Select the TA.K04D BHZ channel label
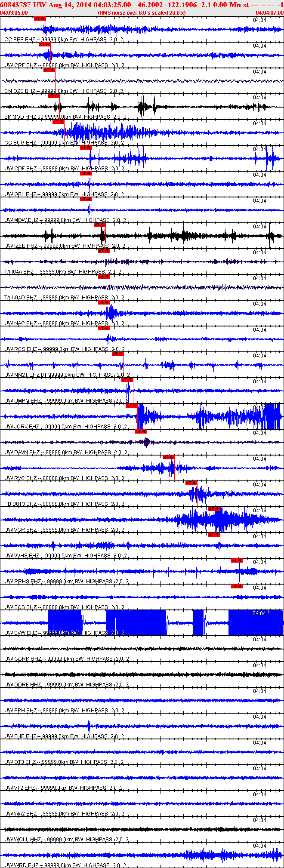Screen dimensions: 284x868 click(x=20, y=298)
